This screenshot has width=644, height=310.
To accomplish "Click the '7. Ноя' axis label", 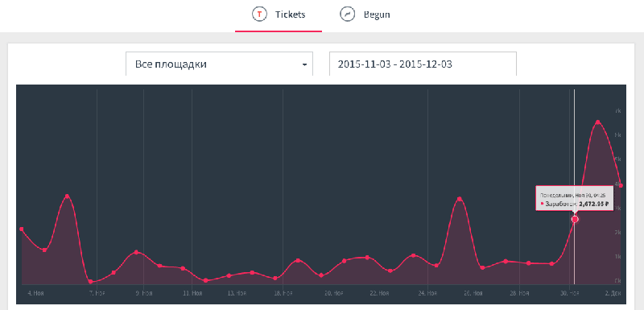I will pyautogui.click(x=97, y=293).
